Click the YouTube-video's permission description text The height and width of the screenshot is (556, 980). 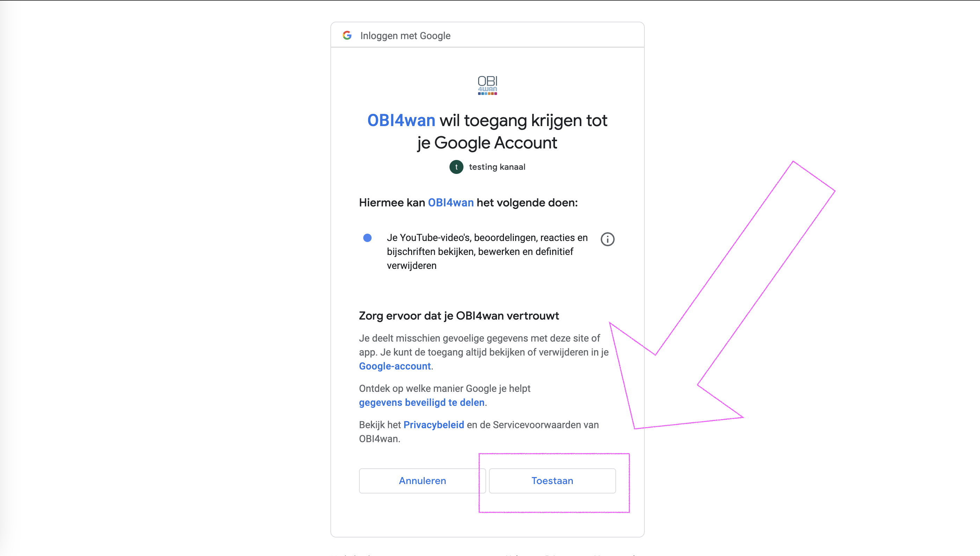click(x=487, y=252)
